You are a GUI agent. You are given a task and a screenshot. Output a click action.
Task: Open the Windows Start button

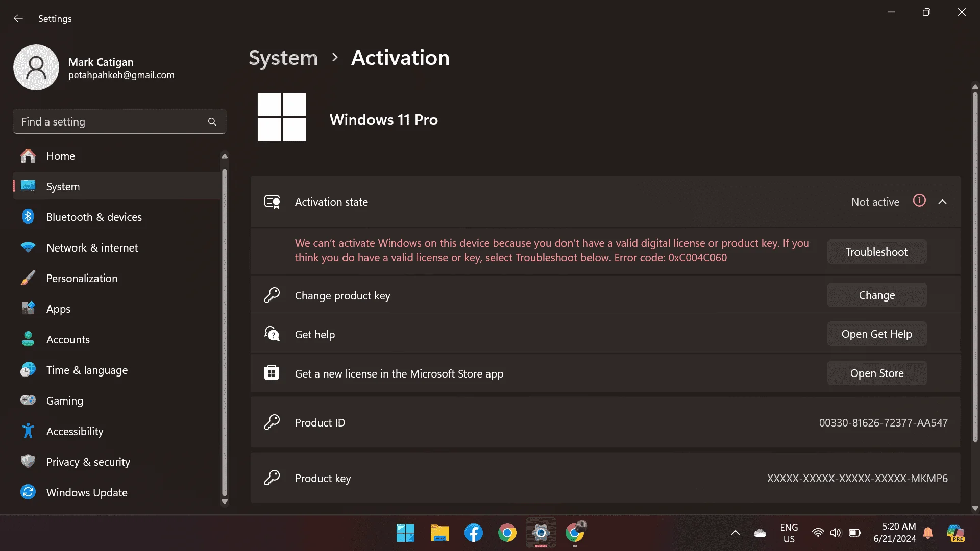click(x=405, y=533)
